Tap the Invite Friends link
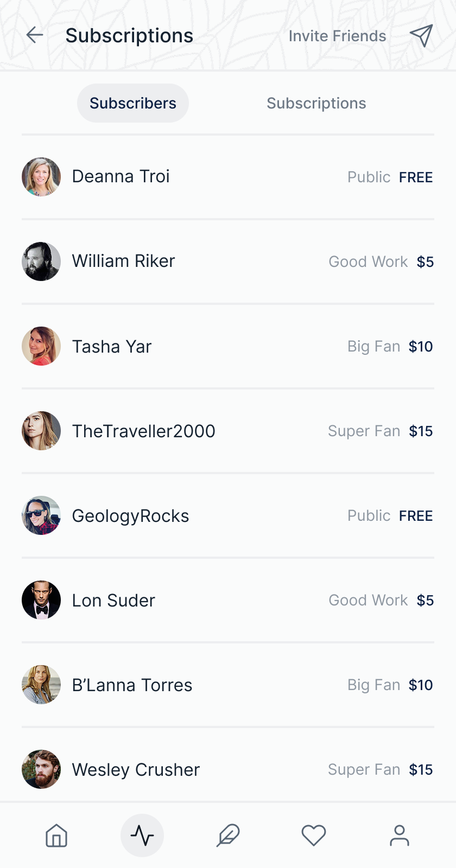This screenshot has width=456, height=868. click(337, 36)
